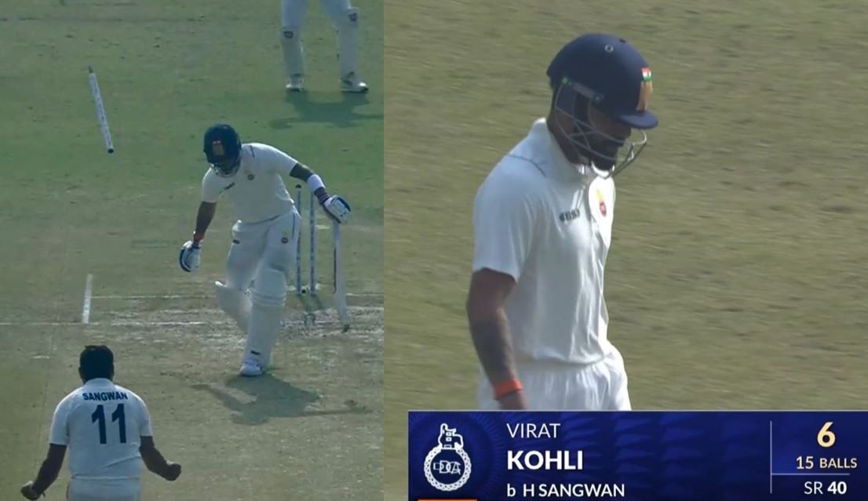
Task: Click the white crease line on pitch
Action: point(87,298)
